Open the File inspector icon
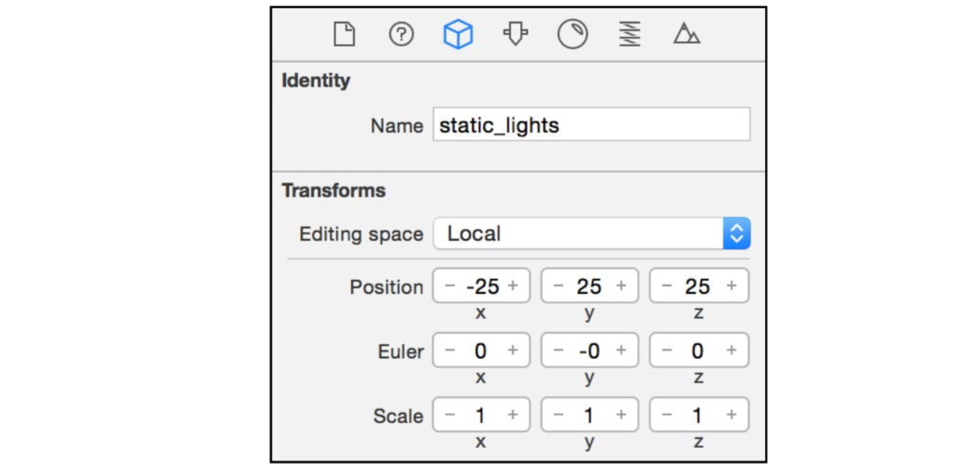 [344, 35]
